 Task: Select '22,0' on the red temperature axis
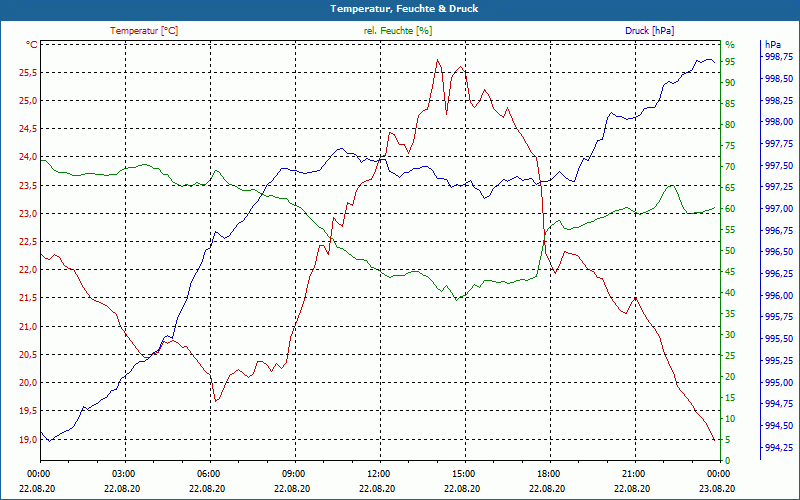(28, 269)
